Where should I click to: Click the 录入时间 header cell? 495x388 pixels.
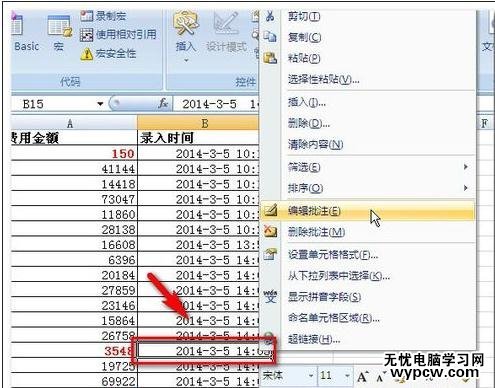198,138
